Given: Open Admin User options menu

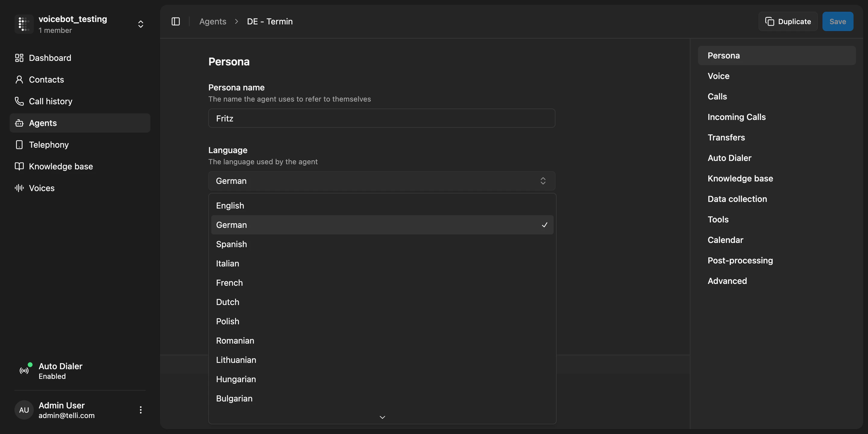Looking at the screenshot, I should click(x=140, y=410).
